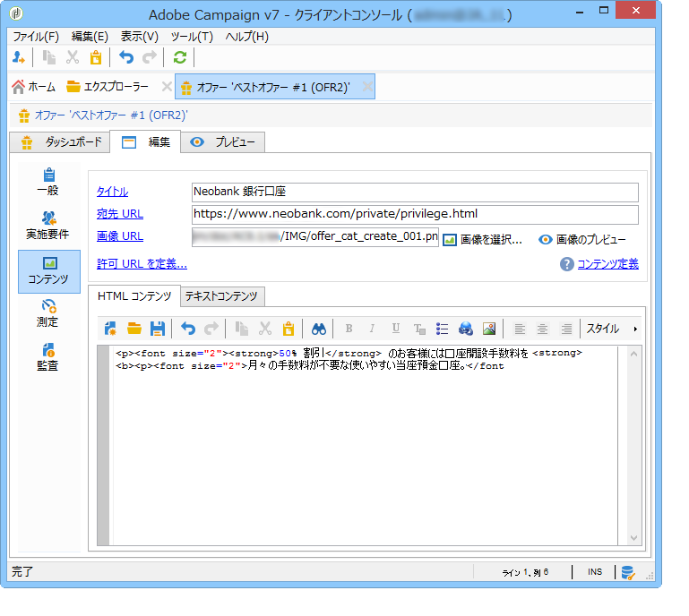Open the 監査 section in sidebar
This screenshot has width=689, height=616.
48,357
